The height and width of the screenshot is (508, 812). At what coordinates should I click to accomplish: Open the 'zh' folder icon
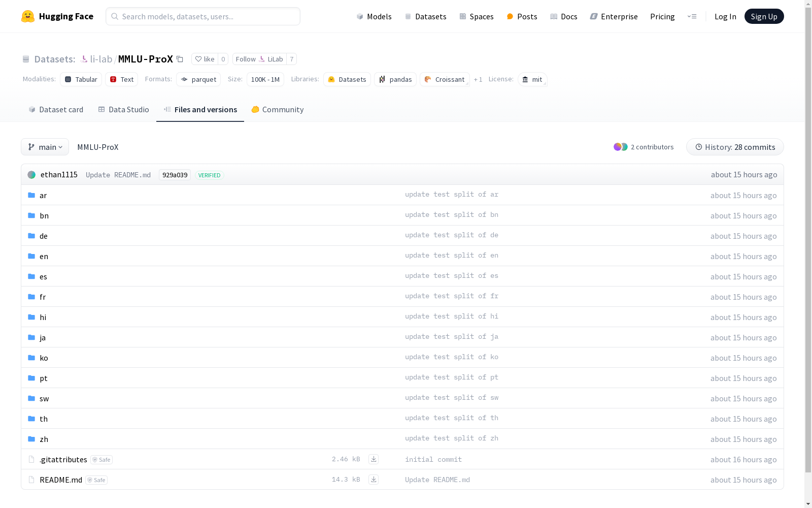31,439
